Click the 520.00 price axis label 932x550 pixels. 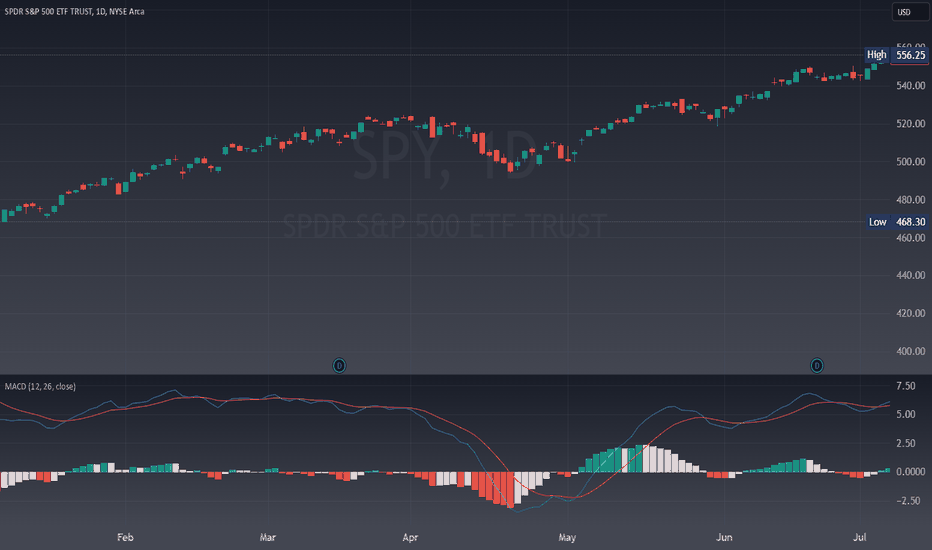tap(911, 124)
